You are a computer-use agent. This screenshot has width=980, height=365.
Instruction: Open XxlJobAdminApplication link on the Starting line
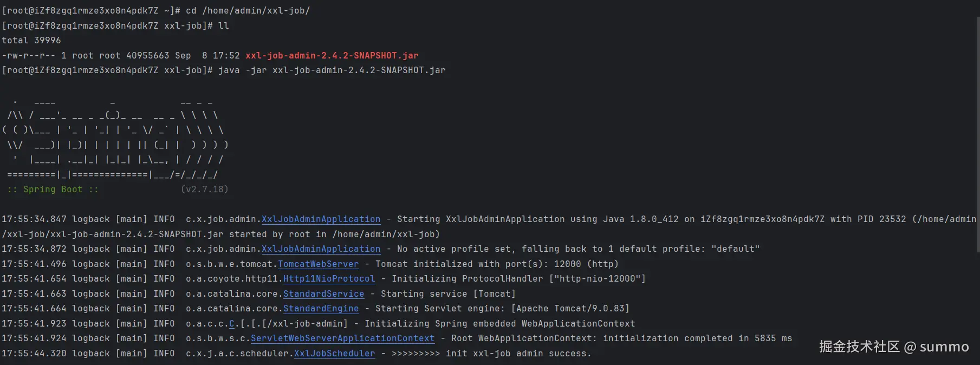tap(321, 219)
